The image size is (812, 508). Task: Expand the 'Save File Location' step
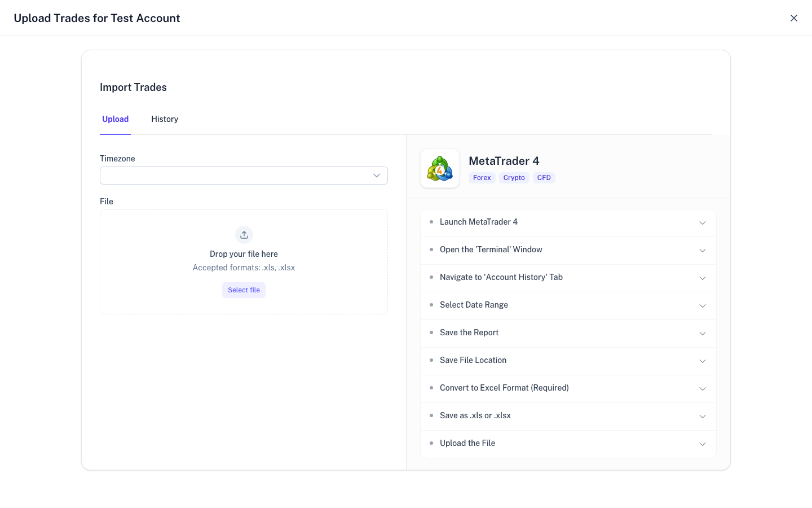coord(568,360)
